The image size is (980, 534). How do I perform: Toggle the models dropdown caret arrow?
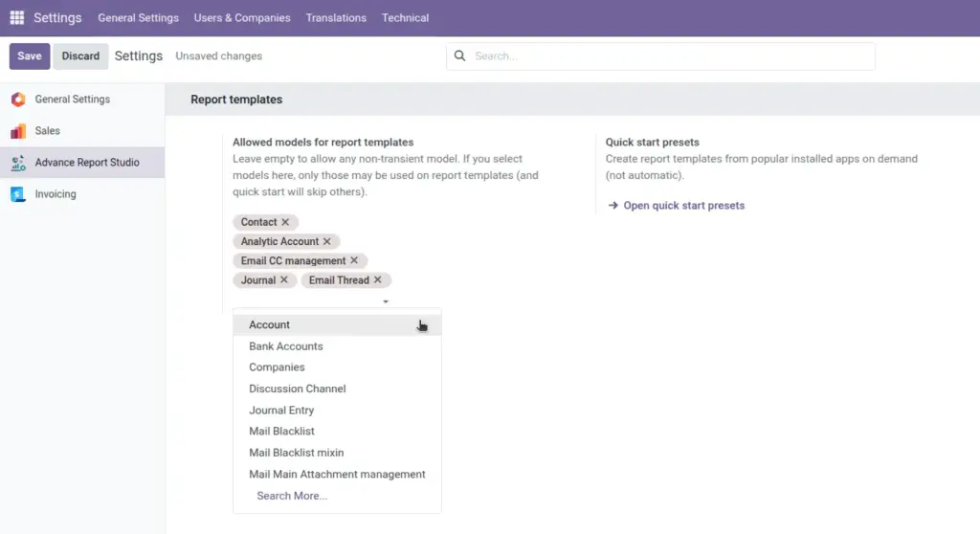(386, 301)
